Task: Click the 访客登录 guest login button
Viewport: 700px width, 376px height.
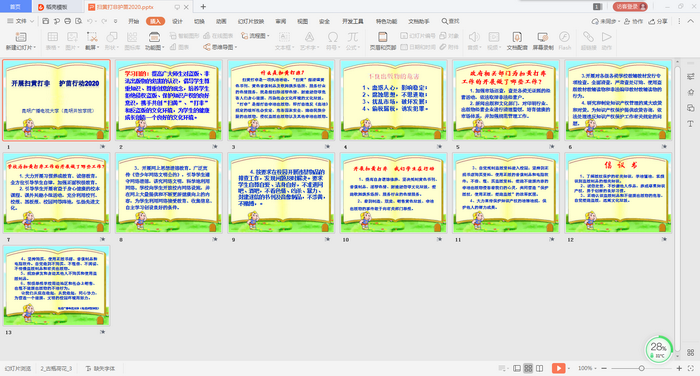Action: pyautogui.click(x=630, y=7)
